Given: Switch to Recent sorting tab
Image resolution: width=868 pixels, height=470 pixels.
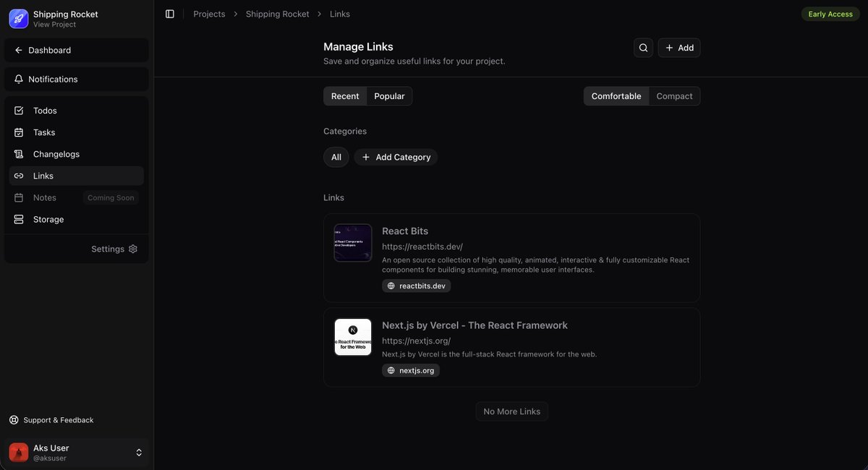Looking at the screenshot, I should click(x=345, y=96).
